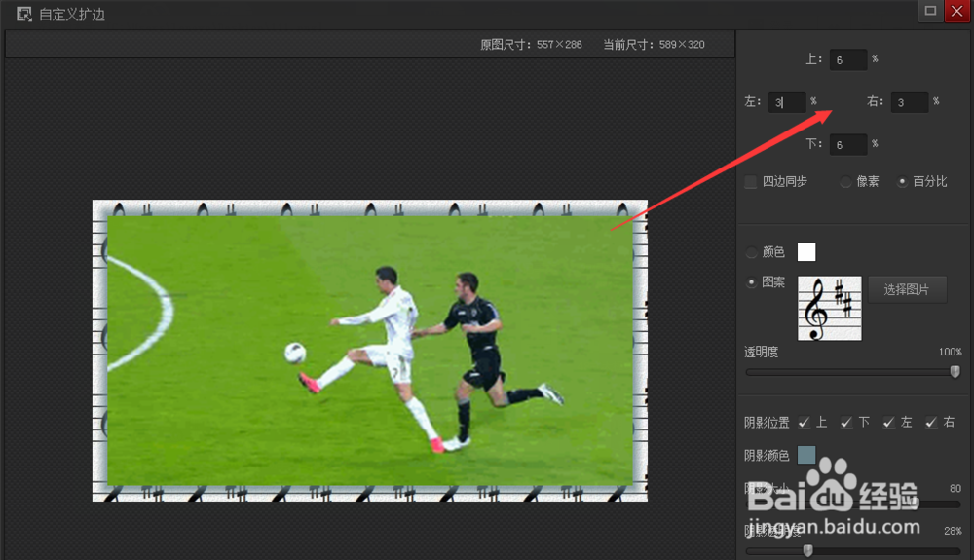Image resolution: width=974 pixels, height=560 pixels.
Task: Toggle shadow position 左 checkbox
Action: [889, 422]
